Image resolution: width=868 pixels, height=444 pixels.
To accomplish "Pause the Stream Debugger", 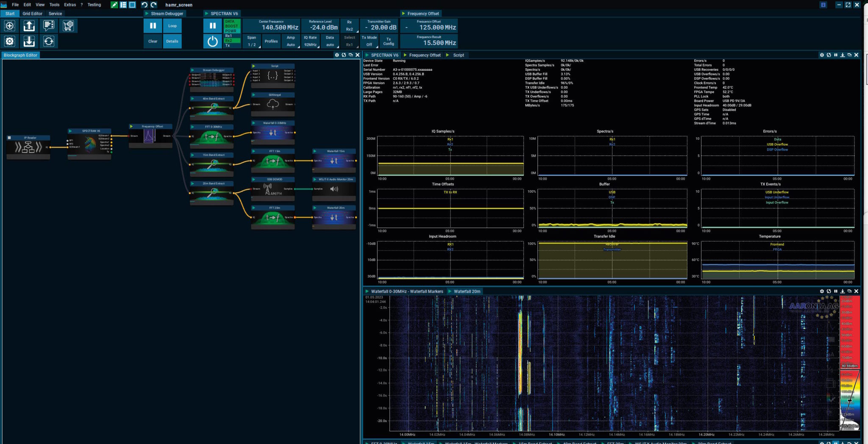I will coord(153,26).
